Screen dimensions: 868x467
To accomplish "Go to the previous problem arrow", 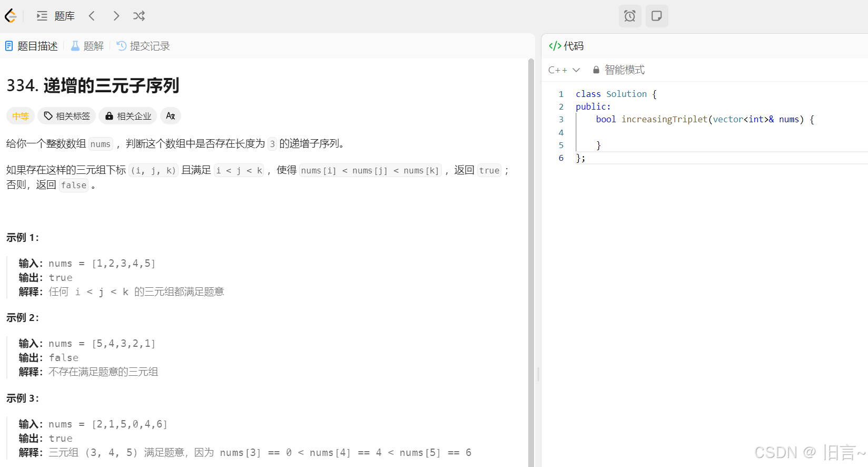I will [x=92, y=16].
